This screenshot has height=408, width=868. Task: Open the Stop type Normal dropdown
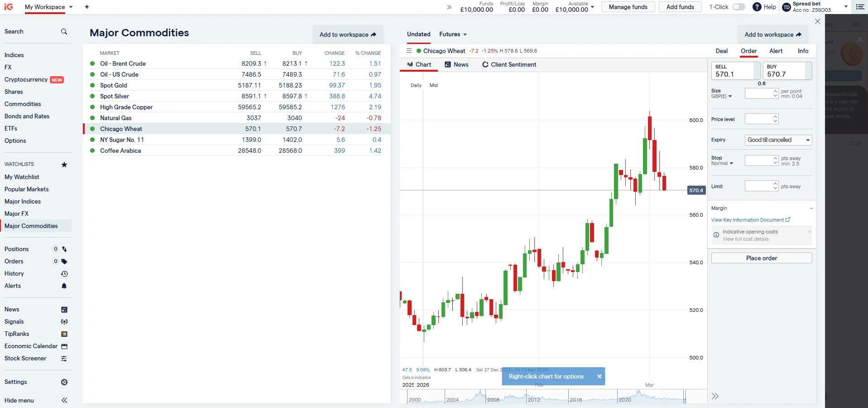pyautogui.click(x=723, y=164)
